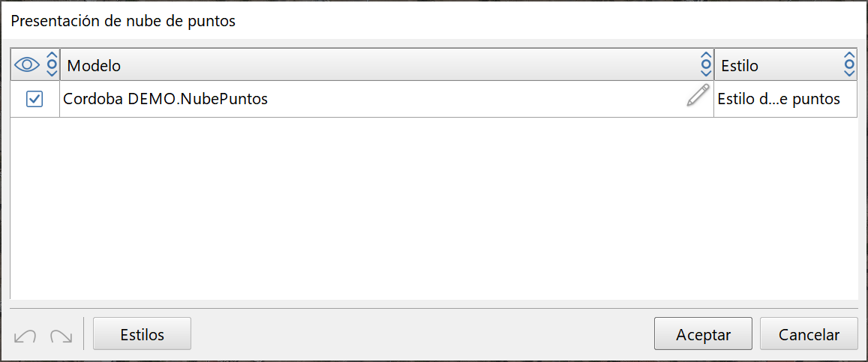Click the down sort chevron in Modelo header

tap(705, 73)
